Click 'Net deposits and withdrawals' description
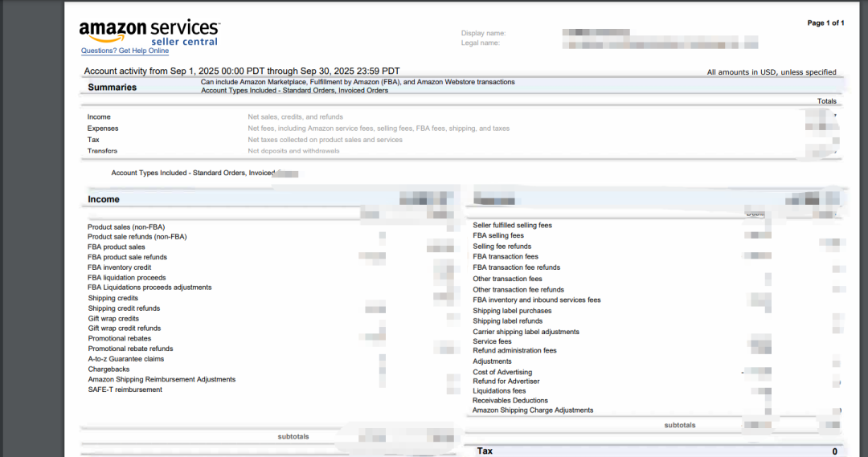868x457 pixels. point(293,150)
